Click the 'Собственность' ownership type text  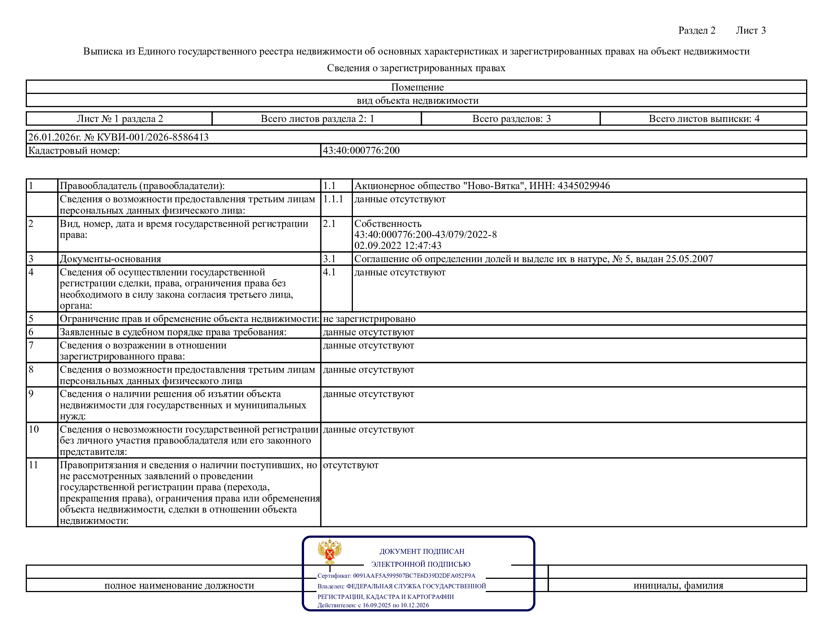coord(387,224)
